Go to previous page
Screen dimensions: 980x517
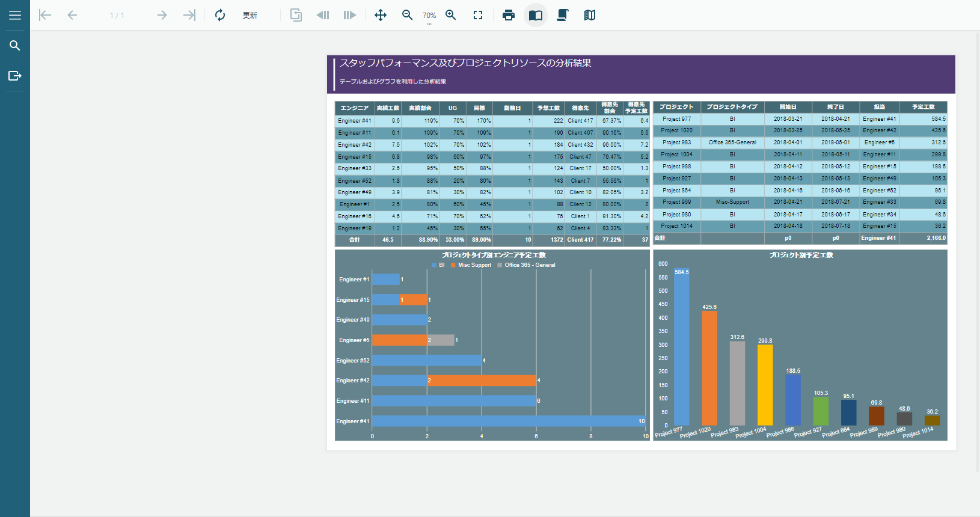coord(72,15)
